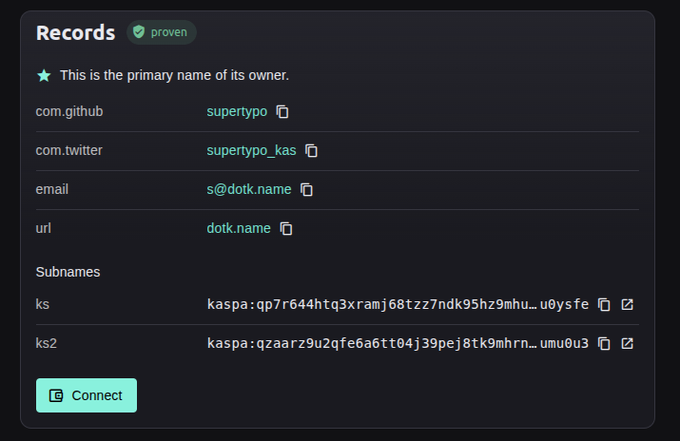Screen dimensions: 680x441
Task: Copy the ks subname kaspa address
Action: (x=604, y=305)
